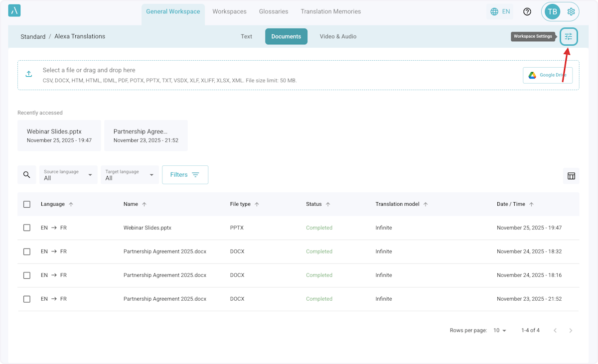Switch to the Video & Audio tab

(x=338, y=36)
